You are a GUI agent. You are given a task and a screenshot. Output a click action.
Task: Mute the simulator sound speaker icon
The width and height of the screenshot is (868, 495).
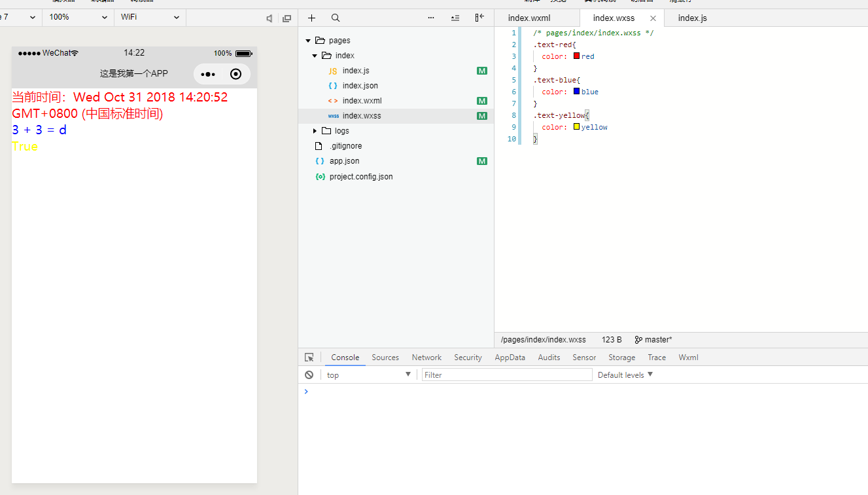click(x=269, y=18)
